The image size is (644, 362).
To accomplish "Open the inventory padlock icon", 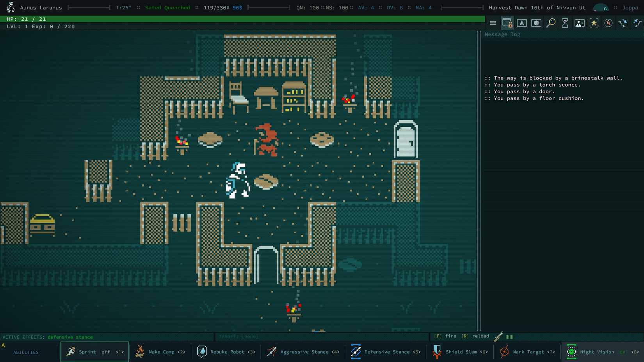I will coord(507,23).
